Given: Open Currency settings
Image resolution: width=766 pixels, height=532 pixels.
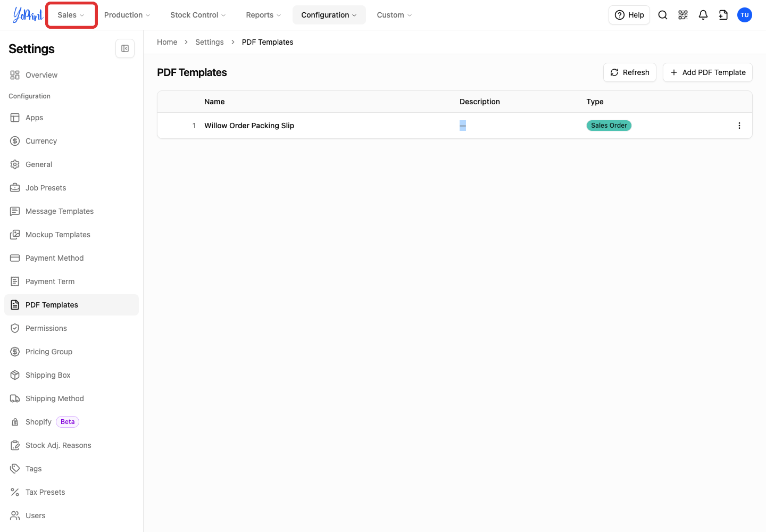Looking at the screenshot, I should 71,141.
